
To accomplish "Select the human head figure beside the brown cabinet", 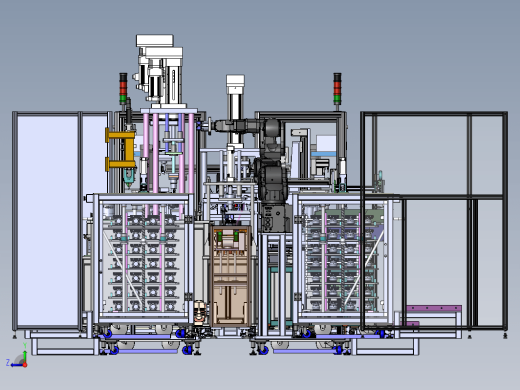I will coord(200,312).
